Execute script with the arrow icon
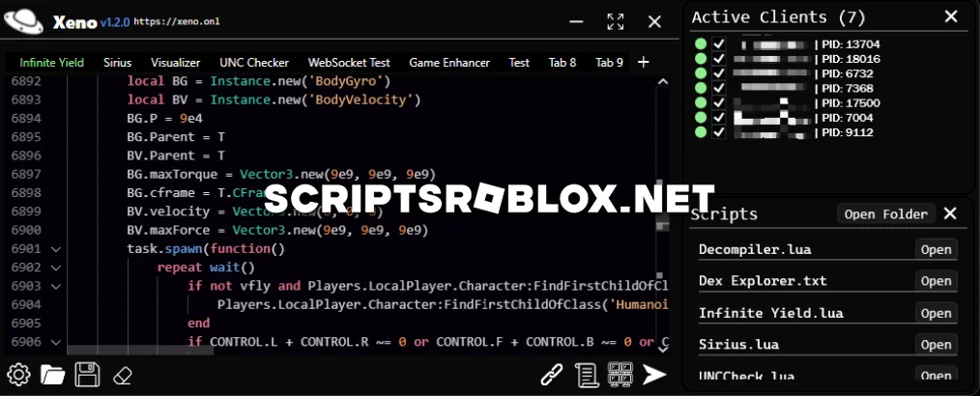 point(653,374)
